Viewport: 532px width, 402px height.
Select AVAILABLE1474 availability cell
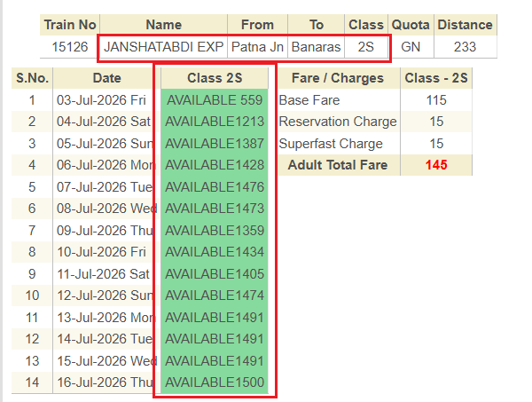pos(215,296)
